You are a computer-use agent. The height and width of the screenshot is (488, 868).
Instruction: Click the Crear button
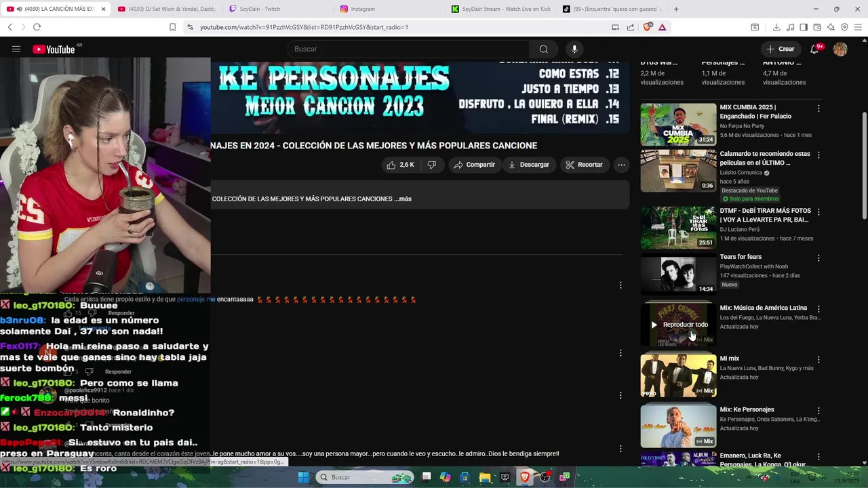coord(780,49)
